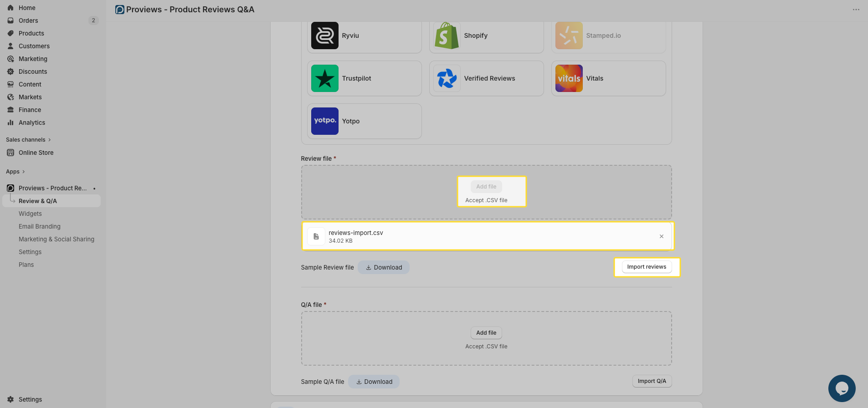Open Marketing & Social Sharing page
Image resolution: width=868 pixels, height=408 pixels.
tap(56, 239)
